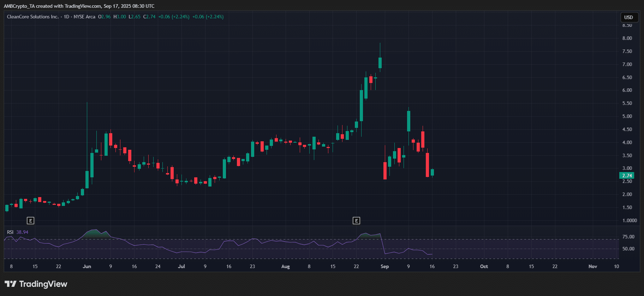
Task: Click the 1.0000 price axis label
Action: pos(629,220)
